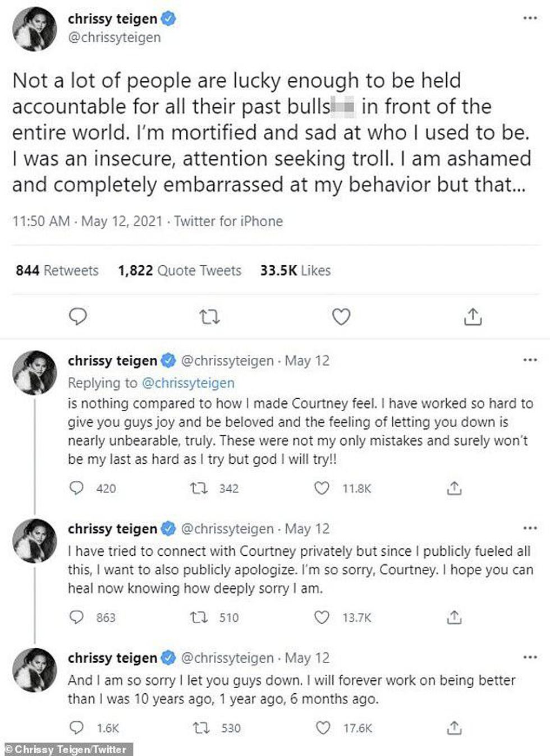Share the final 'let you guys down' tweet
The width and height of the screenshot is (550, 756).
(454, 728)
